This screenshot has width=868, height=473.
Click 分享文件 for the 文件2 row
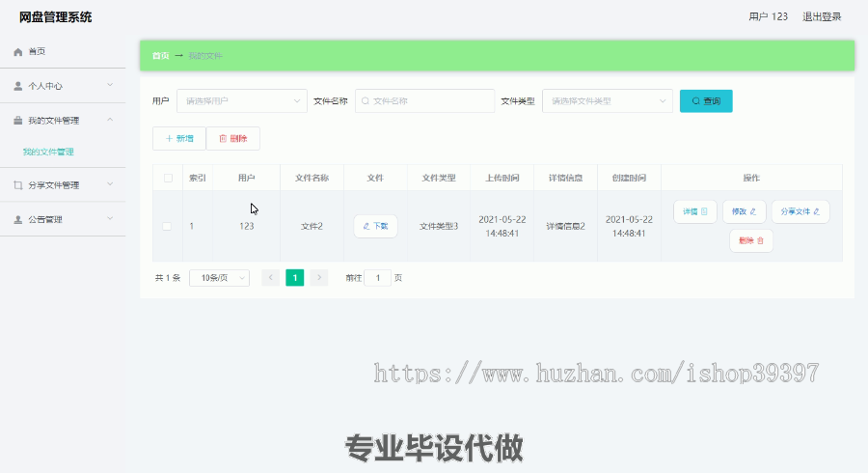[x=800, y=211]
